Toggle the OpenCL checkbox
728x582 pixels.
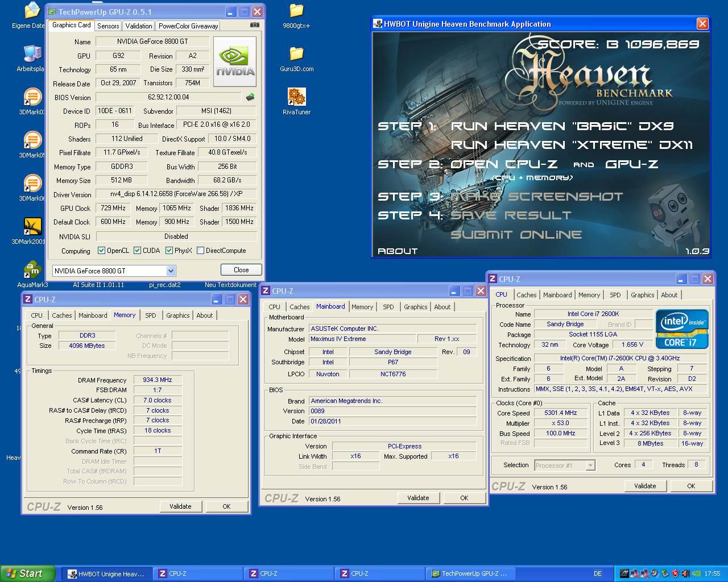pos(101,250)
